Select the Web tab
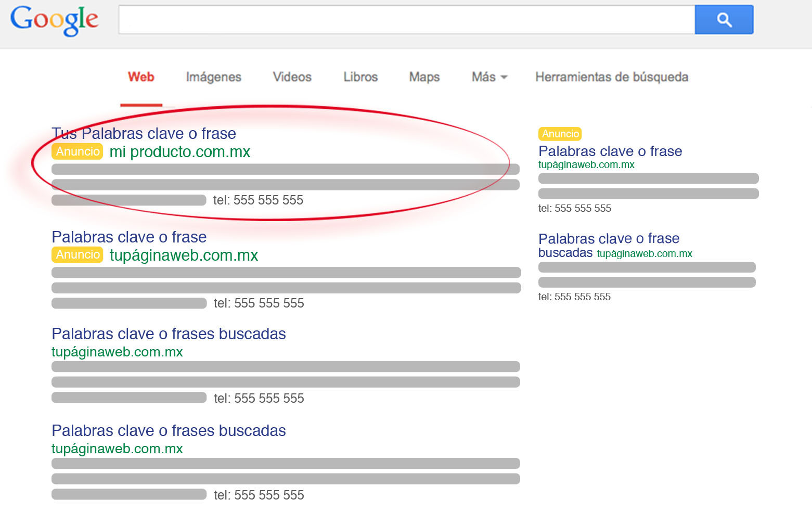This screenshot has height=512, width=812. [x=141, y=77]
